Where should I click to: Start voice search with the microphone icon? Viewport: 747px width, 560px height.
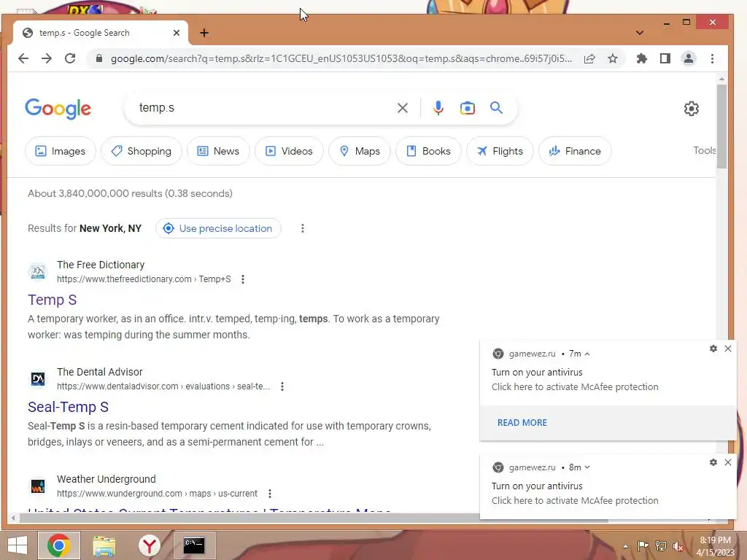(438, 108)
